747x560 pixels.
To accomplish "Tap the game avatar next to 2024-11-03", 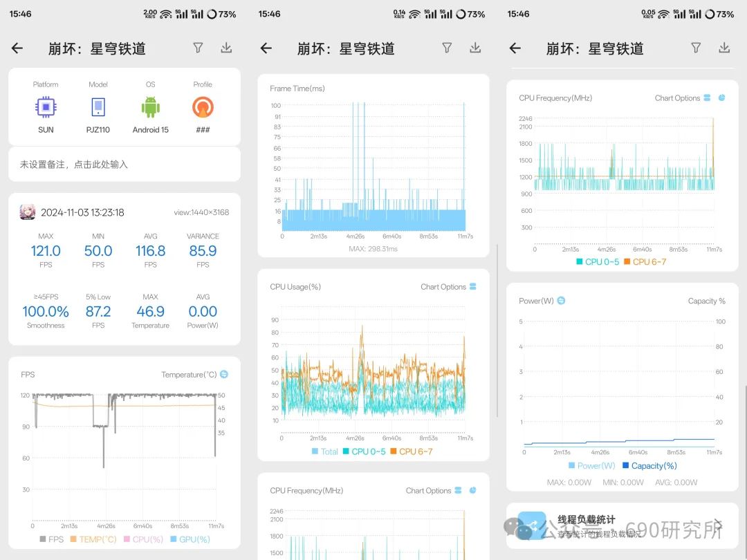I will pos(28,212).
